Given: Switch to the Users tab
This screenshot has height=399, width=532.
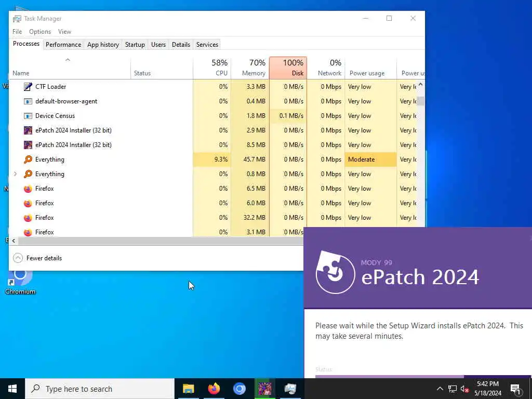Looking at the screenshot, I should 158,45.
